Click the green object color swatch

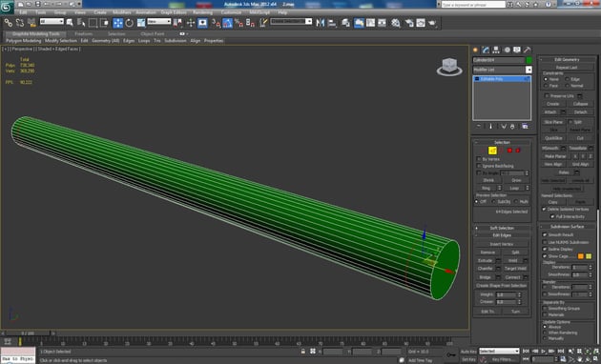[x=528, y=60]
